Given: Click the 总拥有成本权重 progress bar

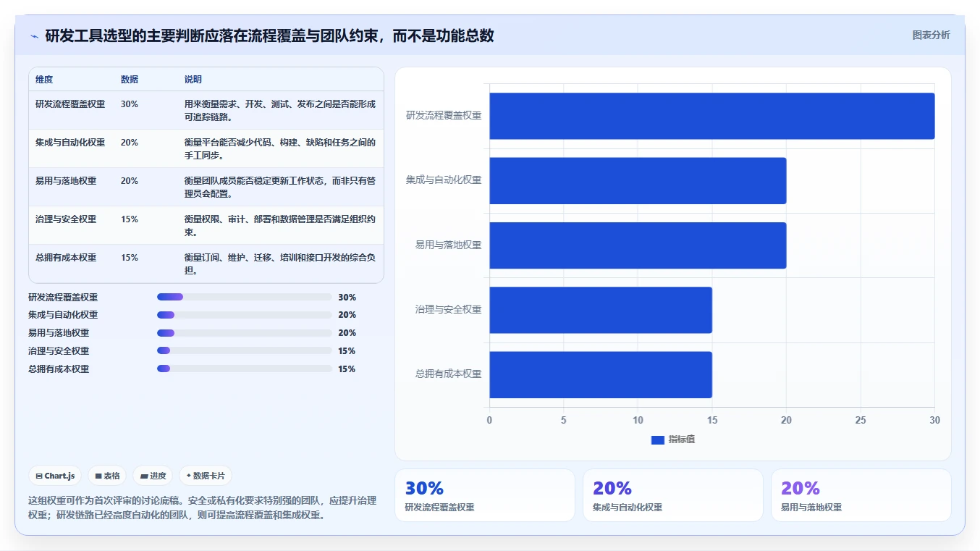Looking at the screenshot, I should tap(244, 369).
